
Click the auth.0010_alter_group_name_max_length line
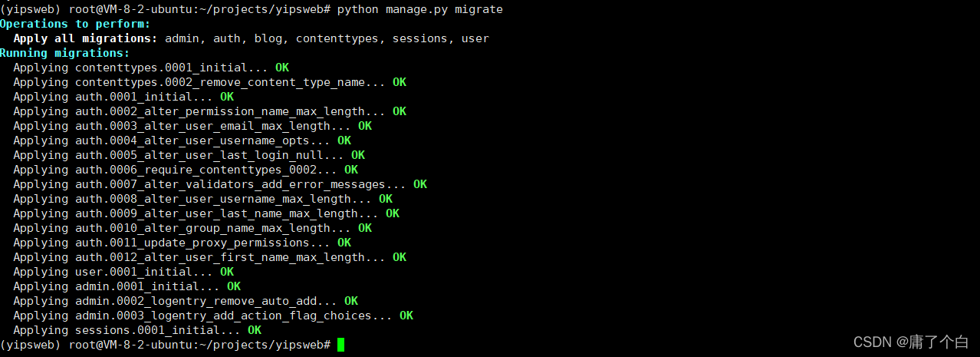192,228
